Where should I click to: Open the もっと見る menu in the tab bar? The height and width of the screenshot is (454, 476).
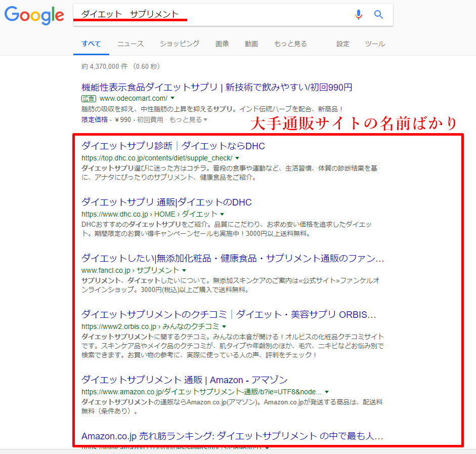pyautogui.click(x=290, y=44)
